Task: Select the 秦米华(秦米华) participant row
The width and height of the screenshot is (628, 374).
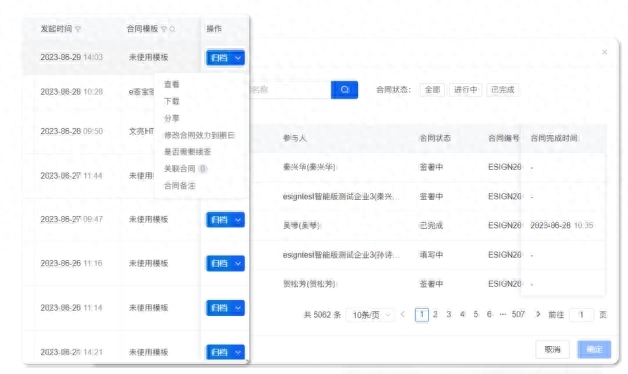Action: (309, 167)
